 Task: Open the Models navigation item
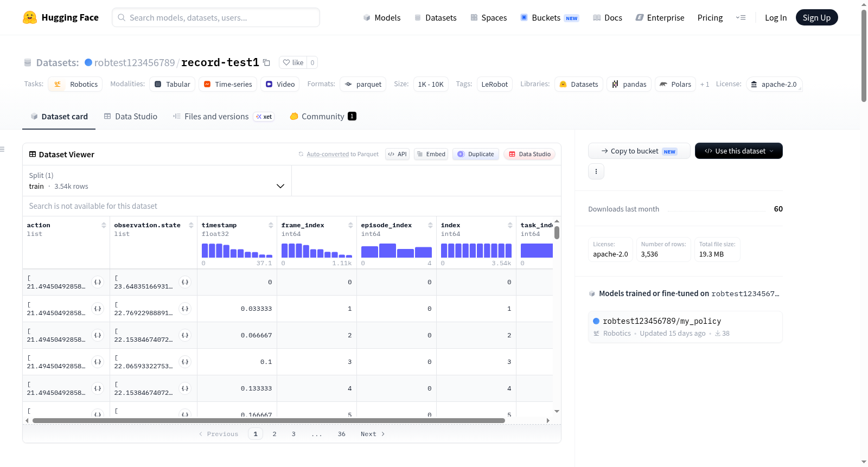[382, 17]
